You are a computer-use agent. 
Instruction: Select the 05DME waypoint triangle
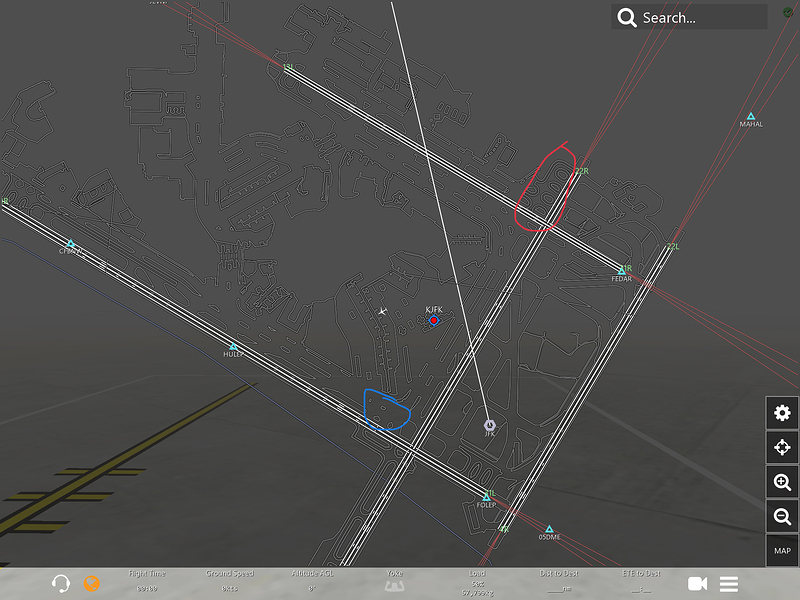pos(549,529)
